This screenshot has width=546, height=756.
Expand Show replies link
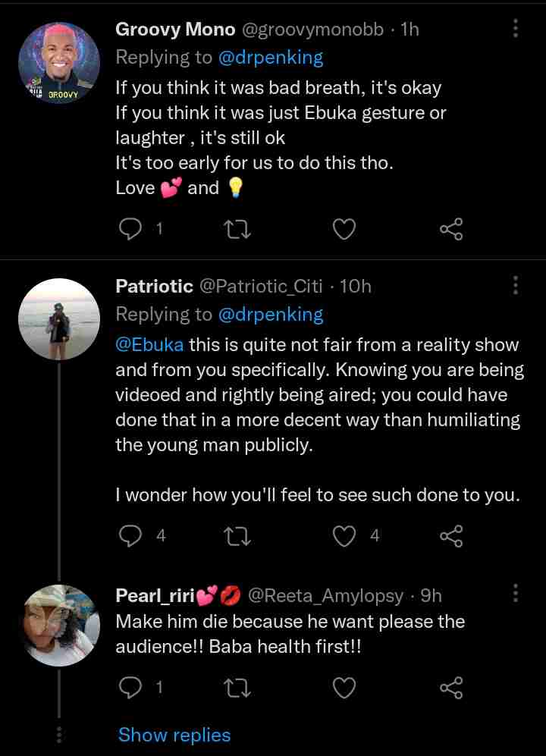coord(174,735)
